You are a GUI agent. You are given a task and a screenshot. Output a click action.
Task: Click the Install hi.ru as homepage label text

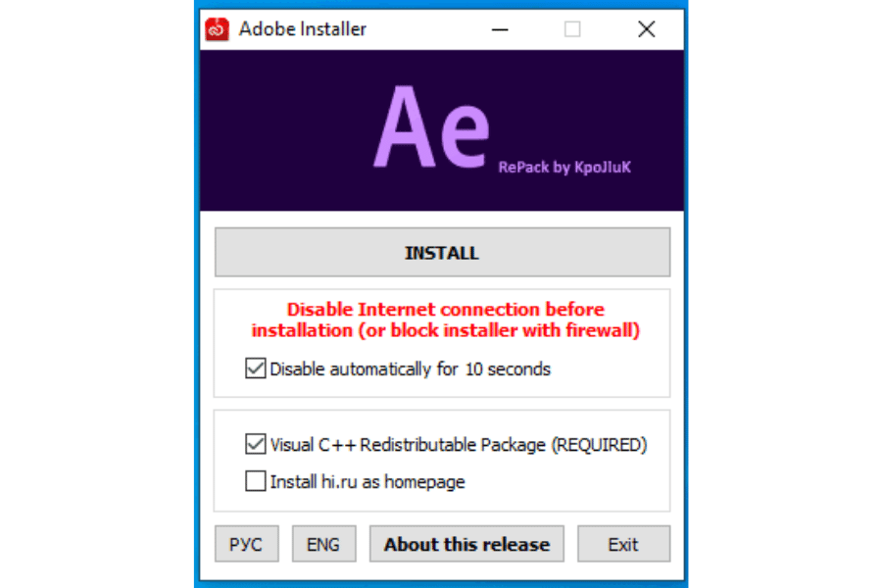coord(367,481)
